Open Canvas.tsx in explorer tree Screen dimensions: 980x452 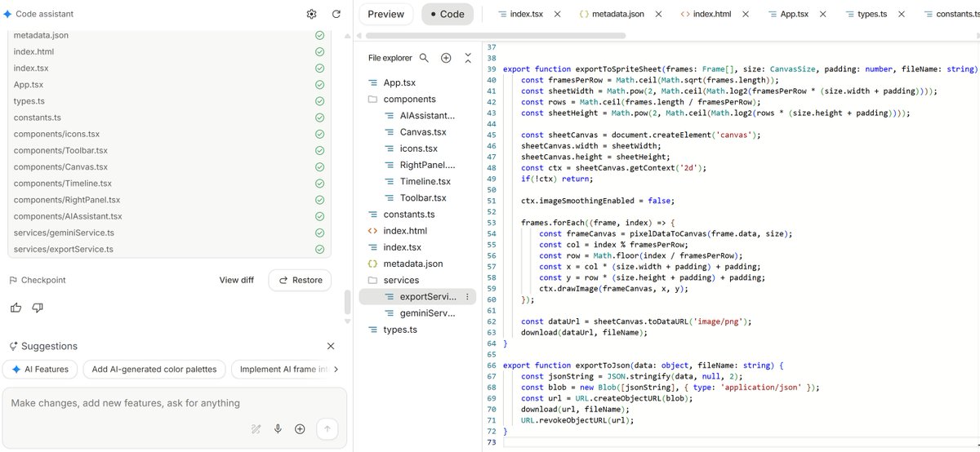(425, 132)
